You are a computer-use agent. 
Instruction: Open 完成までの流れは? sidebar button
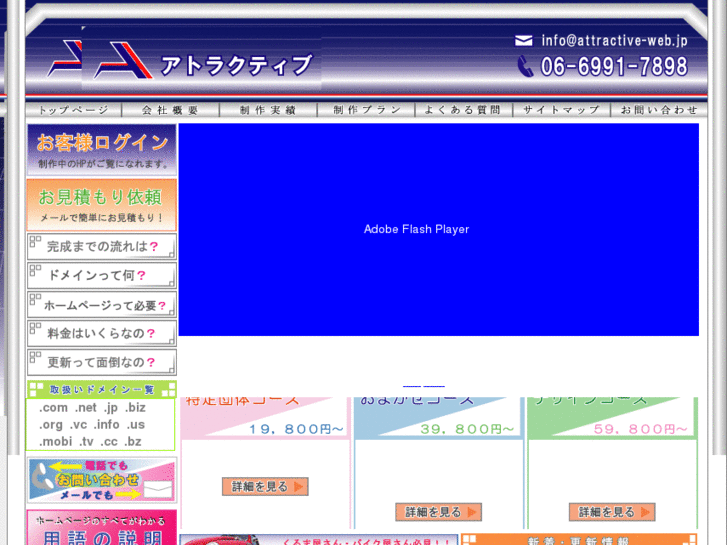pos(102,246)
